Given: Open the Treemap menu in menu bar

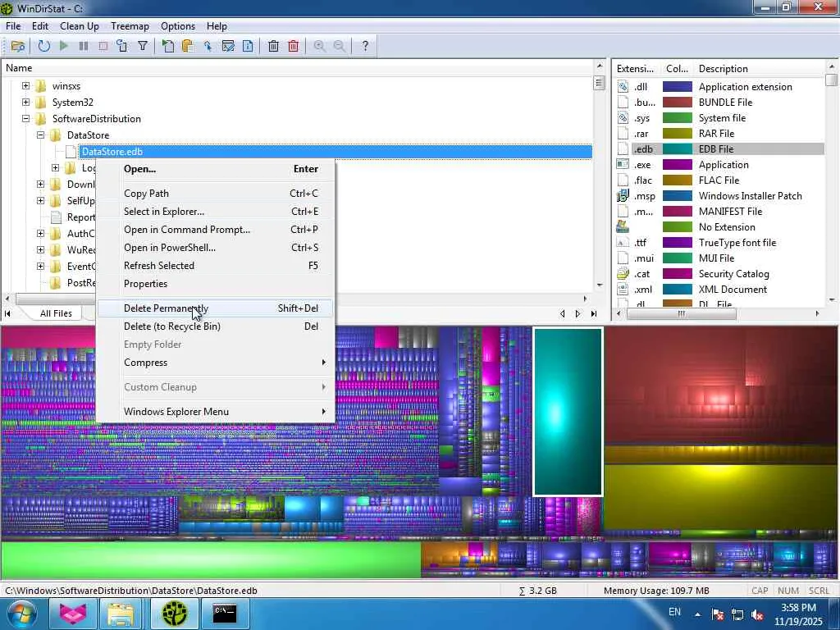Looking at the screenshot, I should tap(130, 26).
